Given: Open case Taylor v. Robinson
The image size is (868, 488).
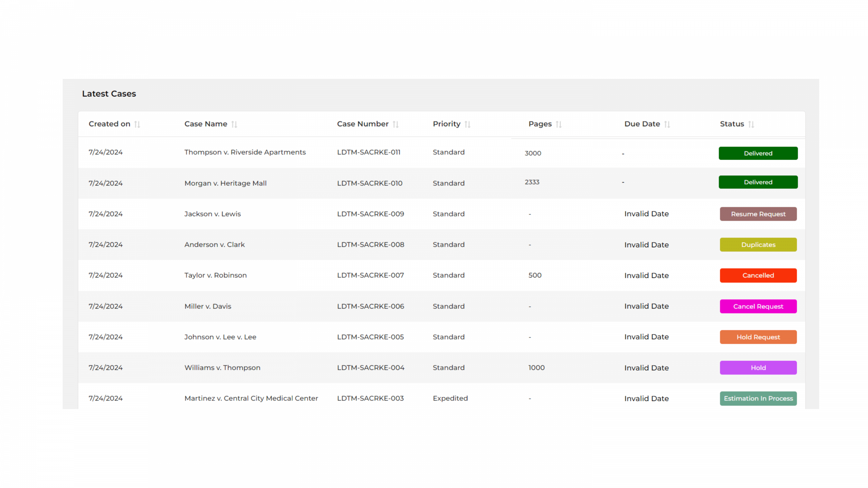Looking at the screenshot, I should (216, 275).
